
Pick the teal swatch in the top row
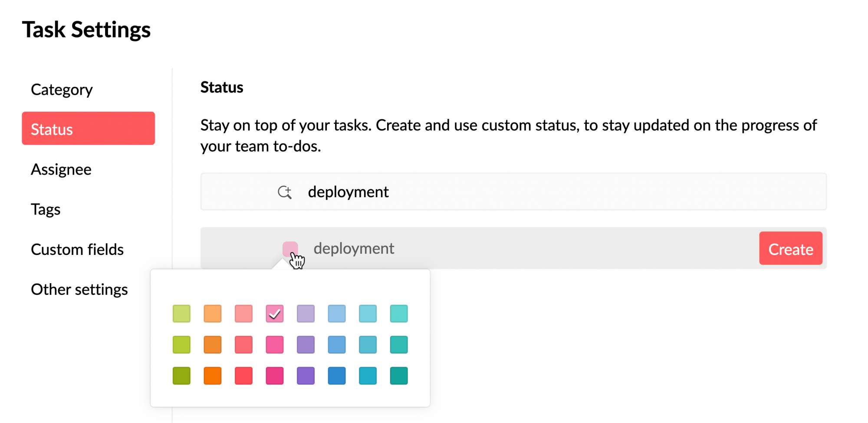point(398,314)
